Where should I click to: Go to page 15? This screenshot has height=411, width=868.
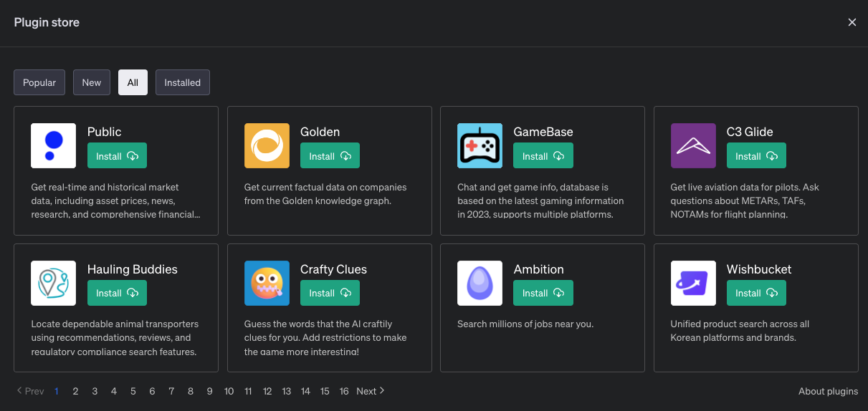tap(325, 391)
